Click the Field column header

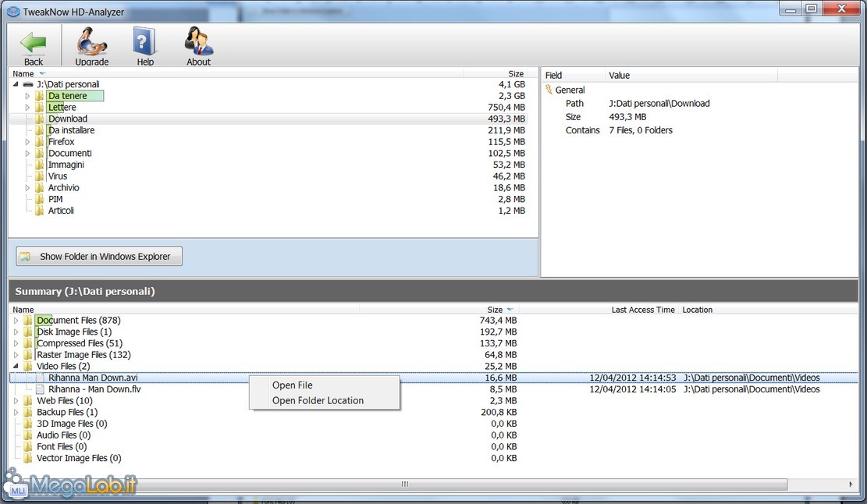[573, 75]
